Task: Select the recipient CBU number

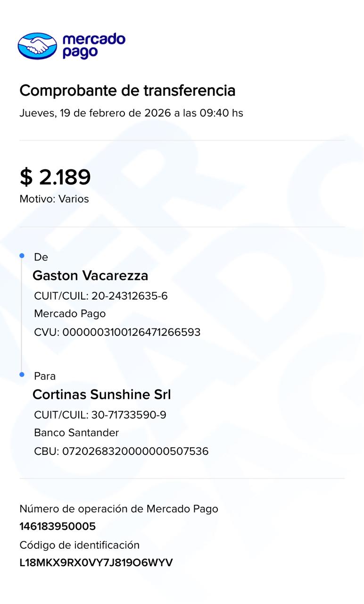Action: [121, 451]
